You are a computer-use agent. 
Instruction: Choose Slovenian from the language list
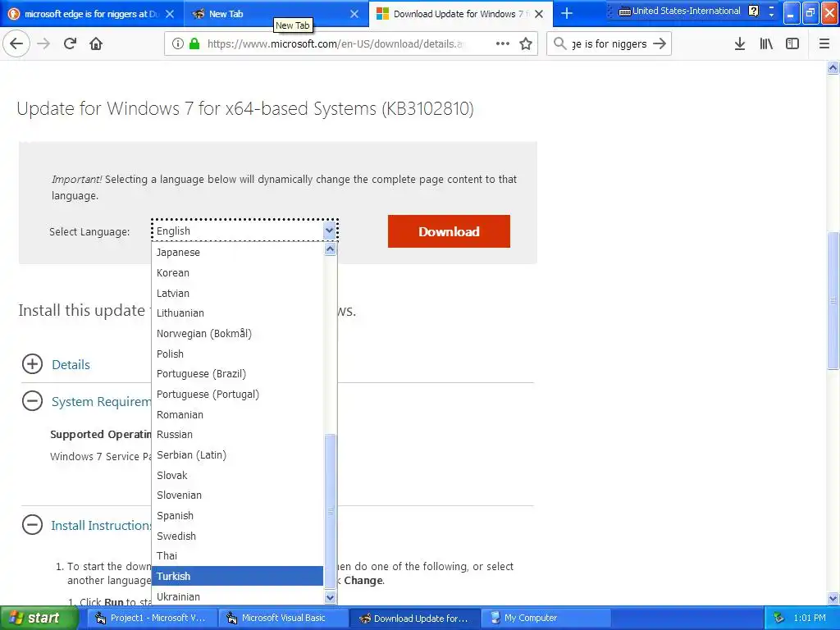tap(237, 495)
